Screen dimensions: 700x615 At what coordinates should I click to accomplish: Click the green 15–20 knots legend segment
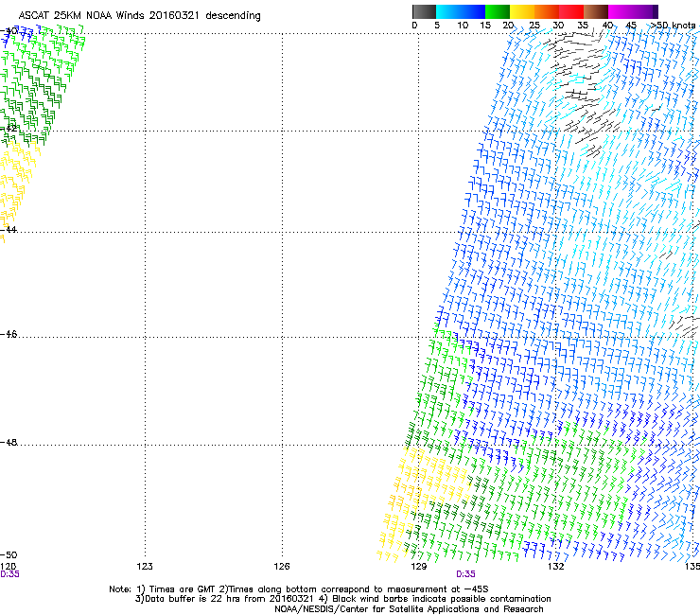(x=498, y=11)
